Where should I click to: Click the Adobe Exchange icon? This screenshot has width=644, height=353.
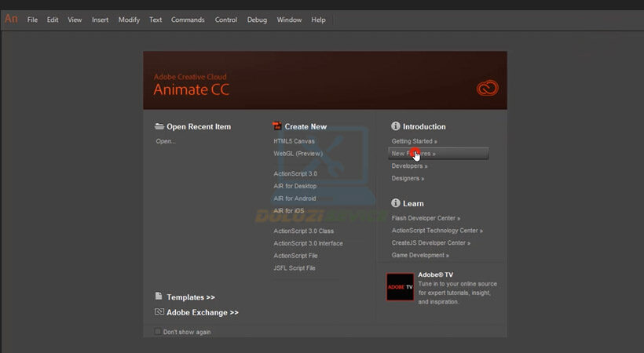(x=159, y=311)
